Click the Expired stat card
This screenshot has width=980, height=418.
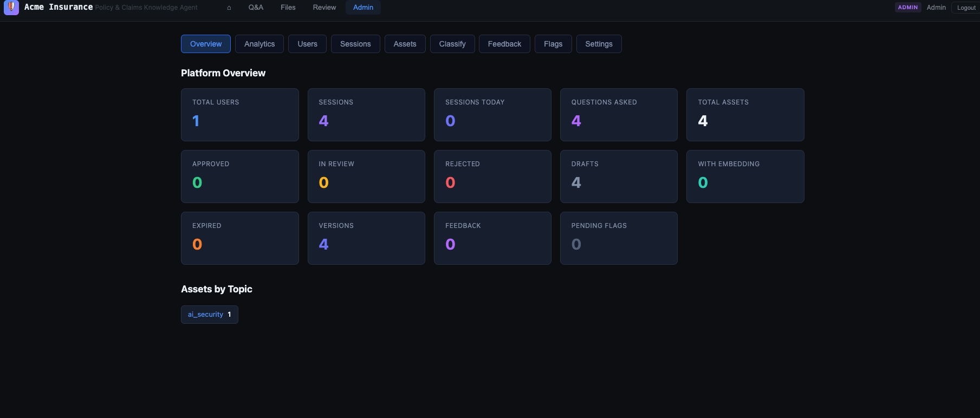240,238
